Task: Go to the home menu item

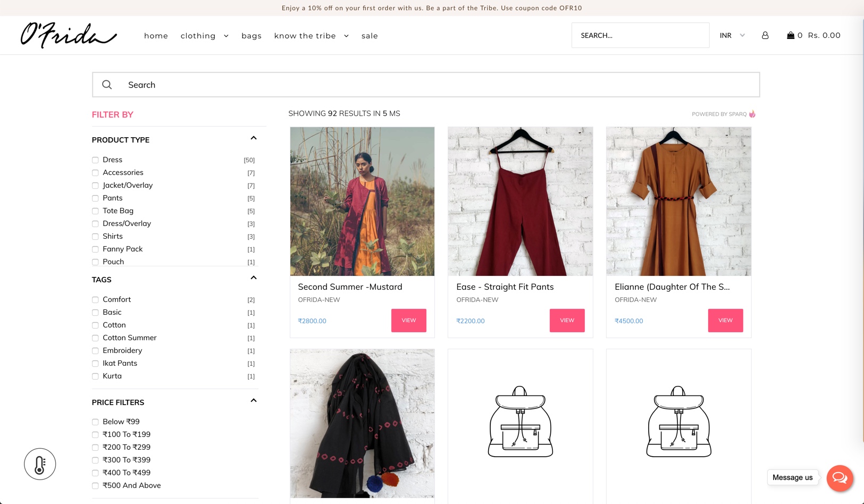Action: (156, 36)
